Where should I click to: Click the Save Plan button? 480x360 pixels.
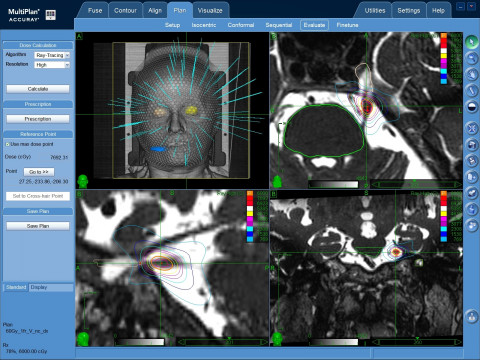pos(38,226)
